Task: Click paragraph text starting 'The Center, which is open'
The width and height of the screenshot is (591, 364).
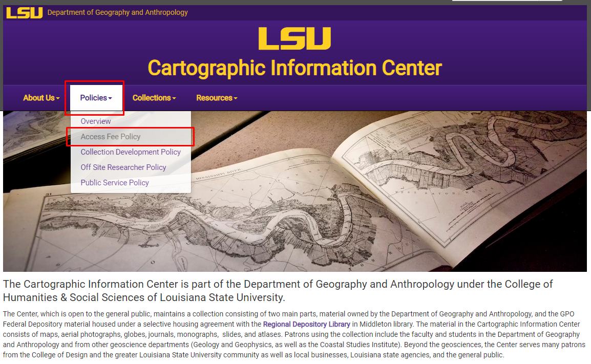Action: 294,335
